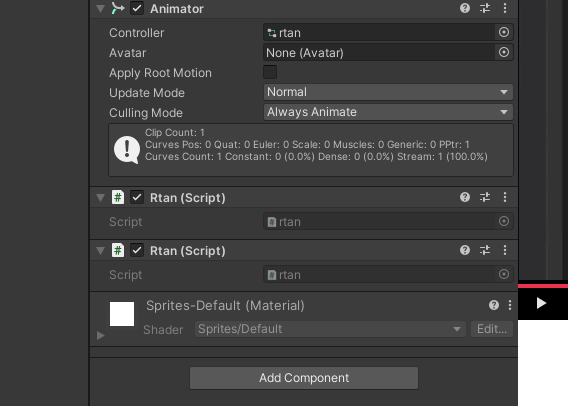This screenshot has width=568, height=406.
Task: Expand the Sprites-Default material foldout arrow
Action: tap(101, 335)
